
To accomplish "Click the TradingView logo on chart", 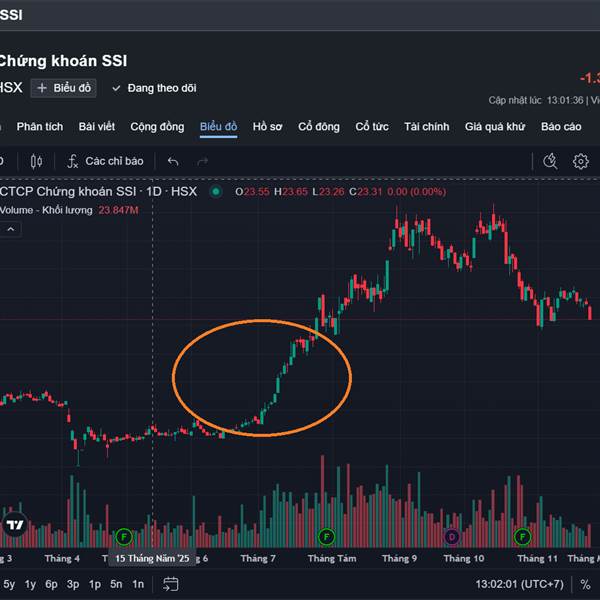I will (15, 525).
